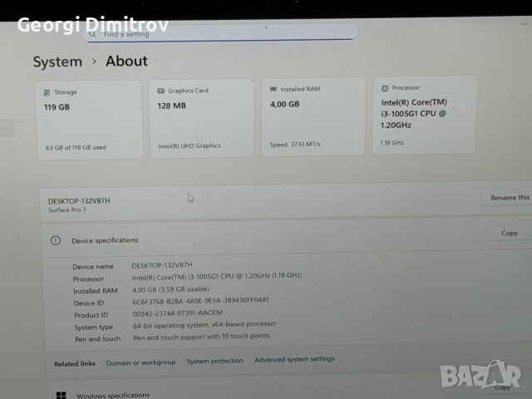The width and height of the screenshot is (532, 399).
Task: Select the Device name value DESKTOP-132VB7H
Action: [x=162, y=265]
